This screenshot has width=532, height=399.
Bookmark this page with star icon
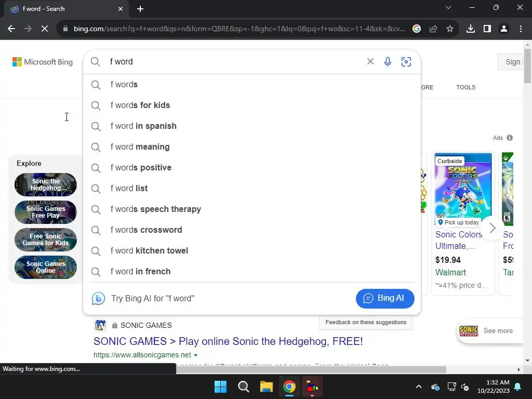pyautogui.click(x=450, y=29)
